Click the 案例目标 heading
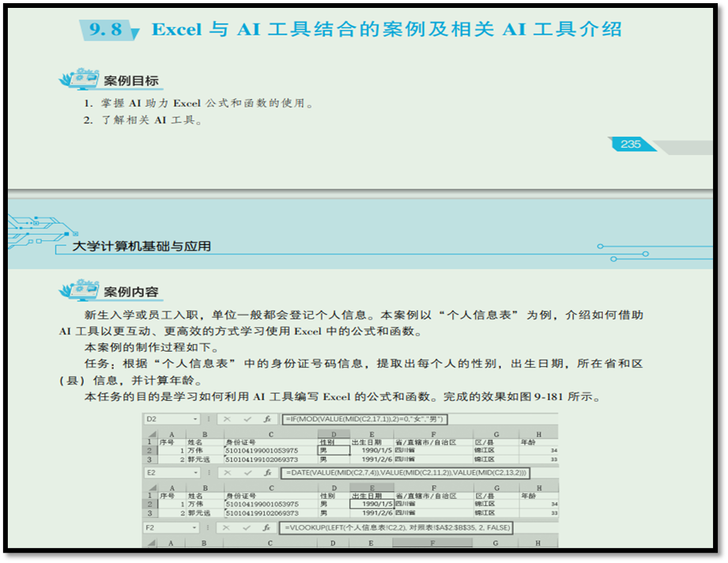728x563 pixels. point(131,81)
